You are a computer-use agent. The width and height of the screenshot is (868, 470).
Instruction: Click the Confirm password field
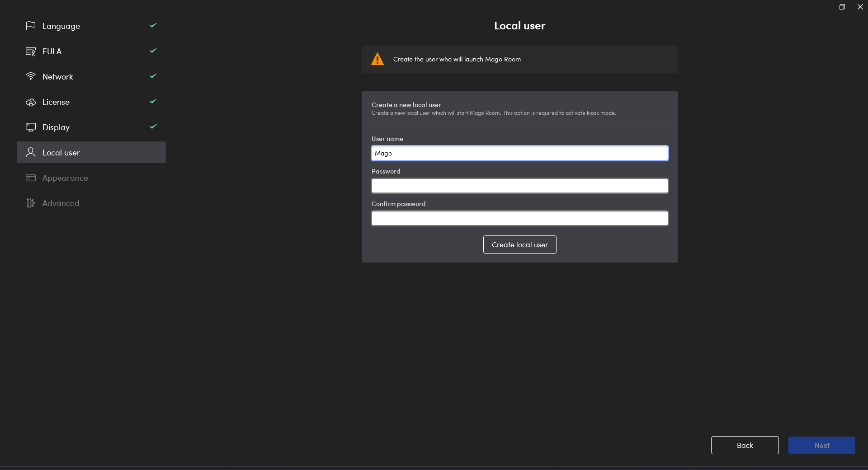519,218
